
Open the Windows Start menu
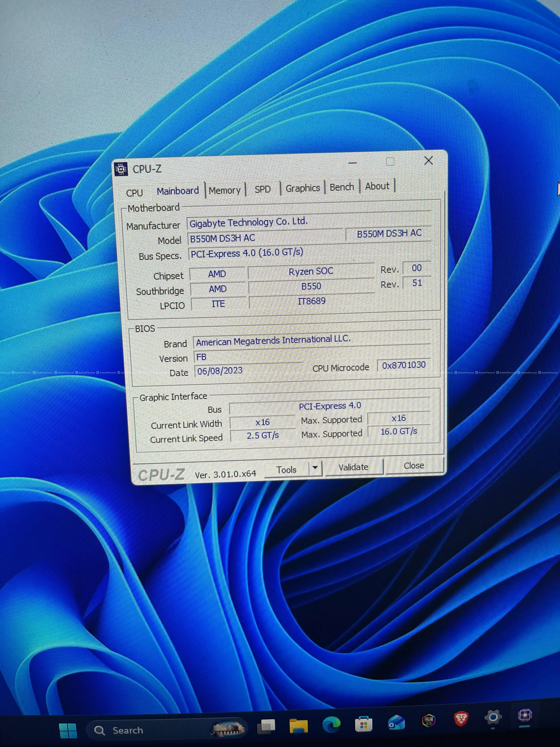coord(68,731)
